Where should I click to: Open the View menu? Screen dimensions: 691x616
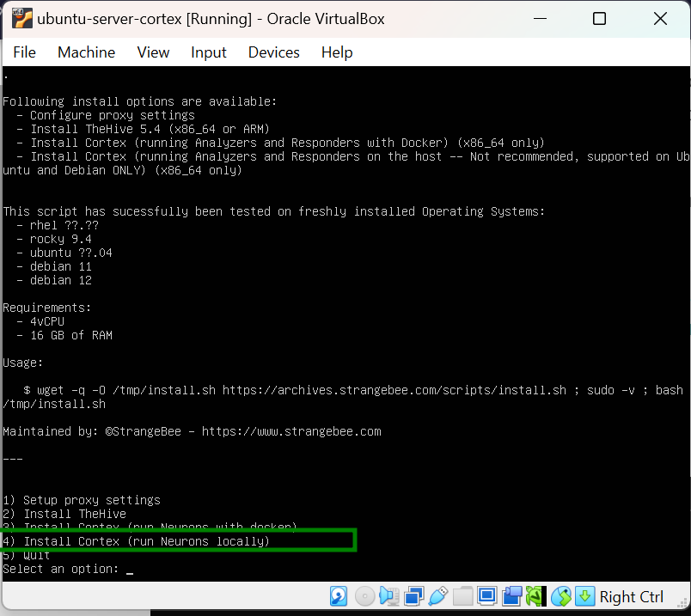click(153, 52)
